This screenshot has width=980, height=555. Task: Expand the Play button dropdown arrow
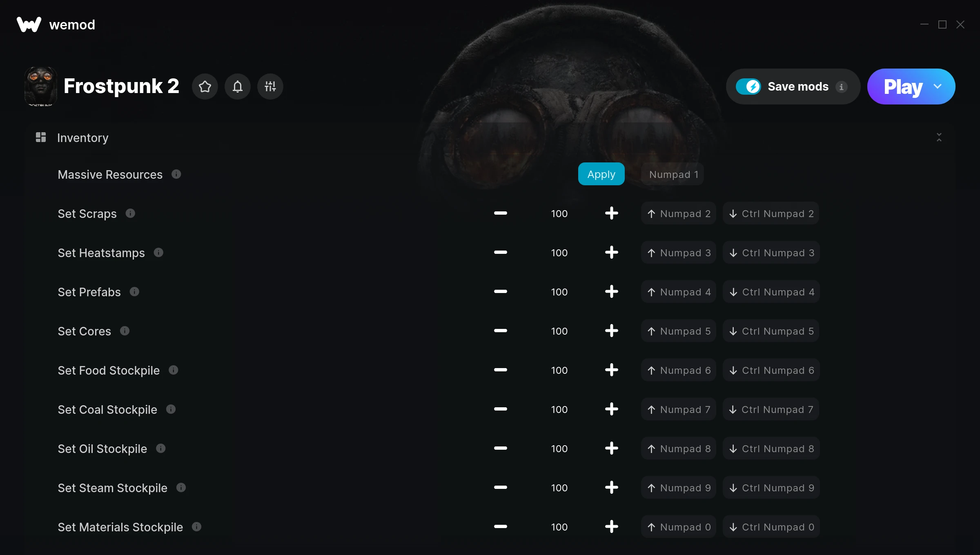coord(938,87)
